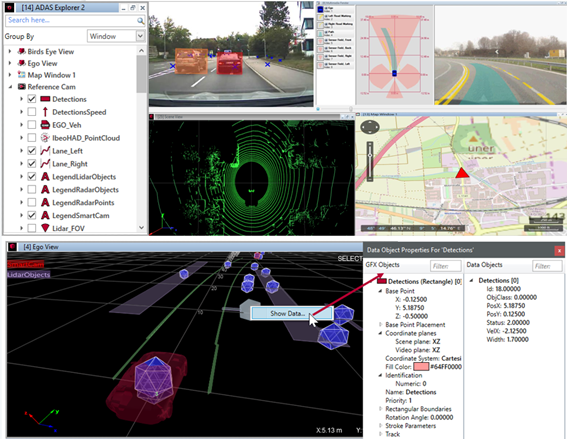The height and width of the screenshot is (439, 567).
Task: Uncheck the Detections checkbox
Action: point(32,99)
